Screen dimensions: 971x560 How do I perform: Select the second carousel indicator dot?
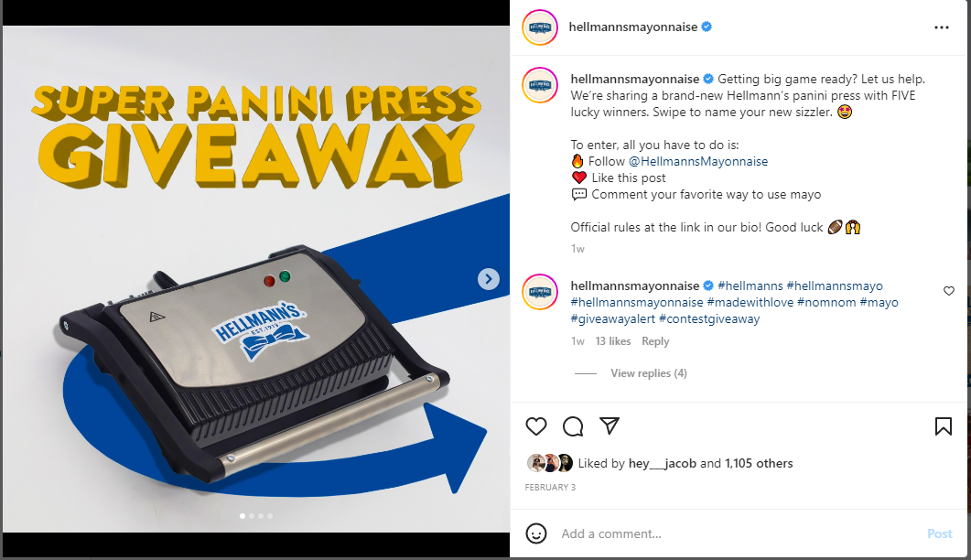point(252,516)
